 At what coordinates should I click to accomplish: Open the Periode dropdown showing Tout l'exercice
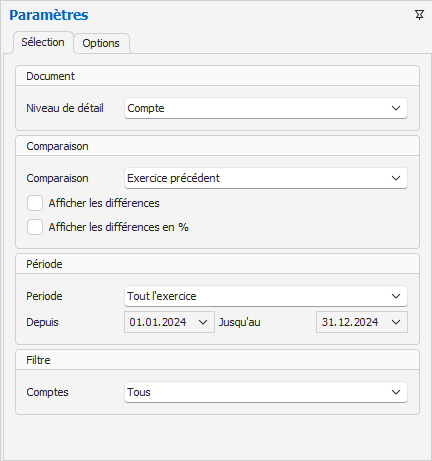pyautogui.click(x=266, y=296)
